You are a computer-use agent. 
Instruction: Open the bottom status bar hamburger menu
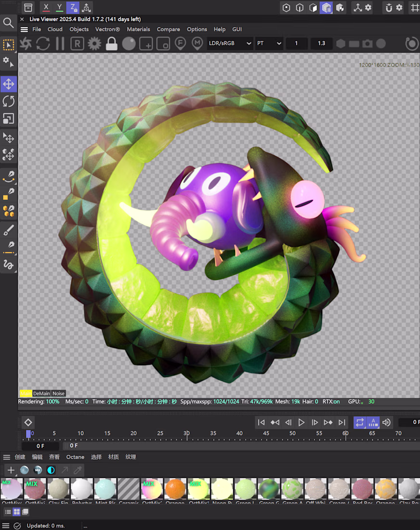tap(6, 526)
